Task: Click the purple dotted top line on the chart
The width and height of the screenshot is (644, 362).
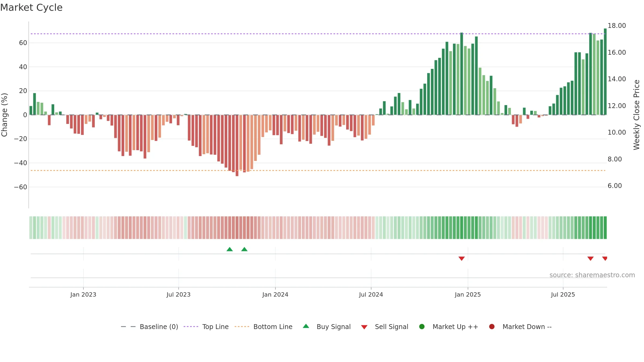Action: (x=318, y=34)
